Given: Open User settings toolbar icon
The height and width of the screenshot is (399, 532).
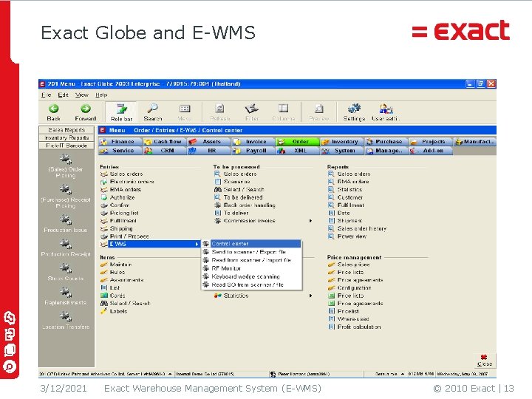Looking at the screenshot, I should [386, 109].
